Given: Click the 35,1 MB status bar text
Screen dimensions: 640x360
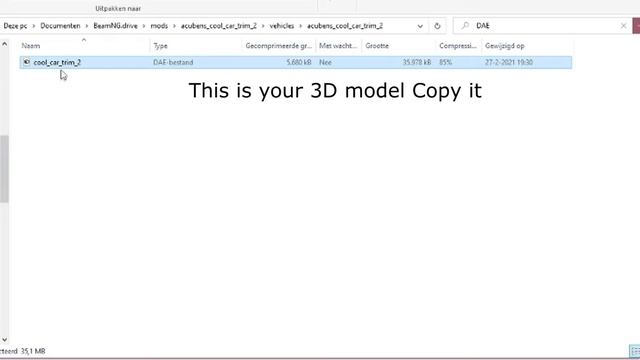Looking at the screenshot, I should (x=33, y=351).
